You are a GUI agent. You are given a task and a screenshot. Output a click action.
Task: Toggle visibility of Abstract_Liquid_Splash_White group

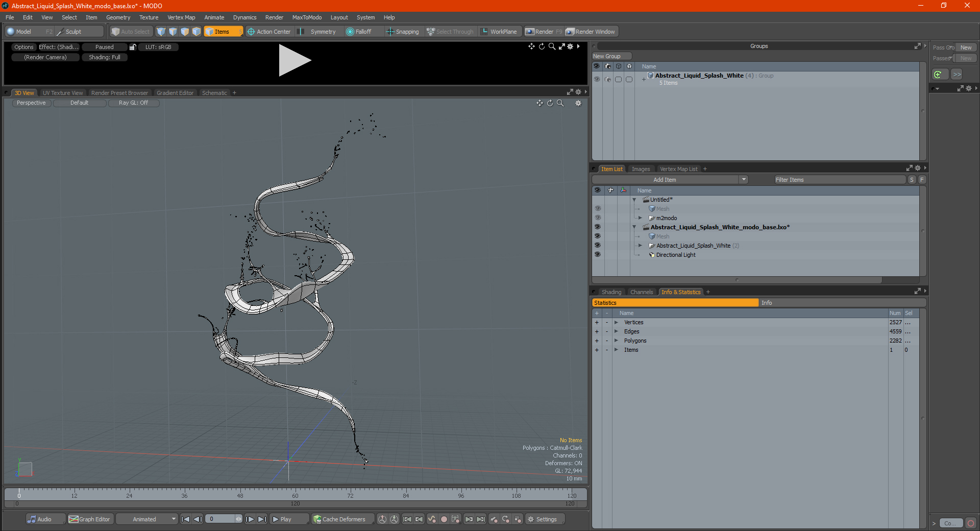coord(597,79)
